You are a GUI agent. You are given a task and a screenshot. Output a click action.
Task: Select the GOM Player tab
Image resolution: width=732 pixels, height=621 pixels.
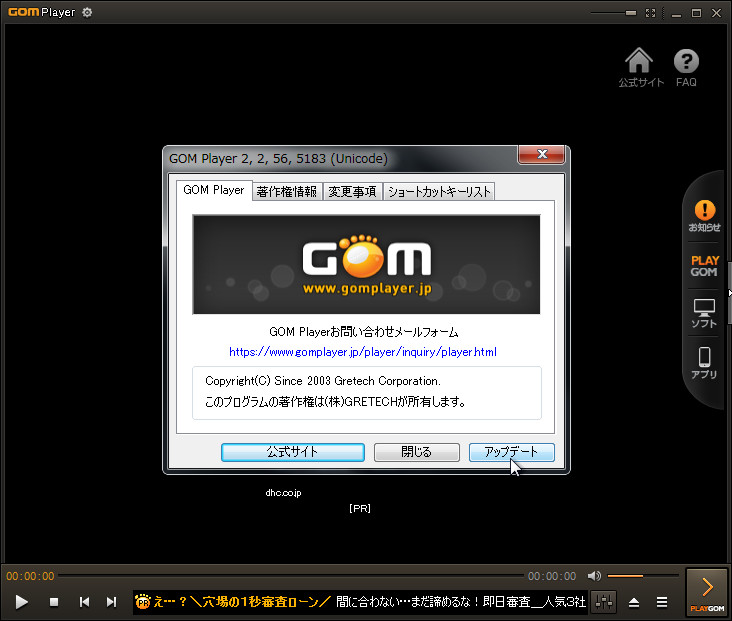pos(214,190)
